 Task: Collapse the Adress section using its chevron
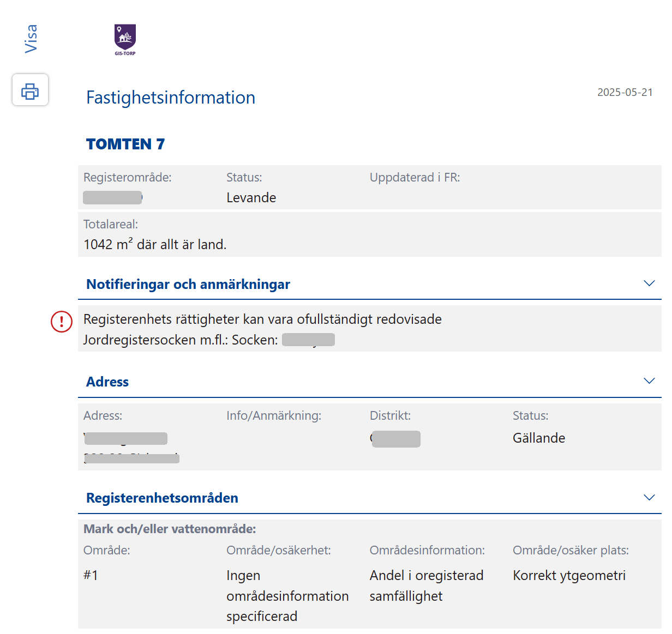pyautogui.click(x=649, y=381)
